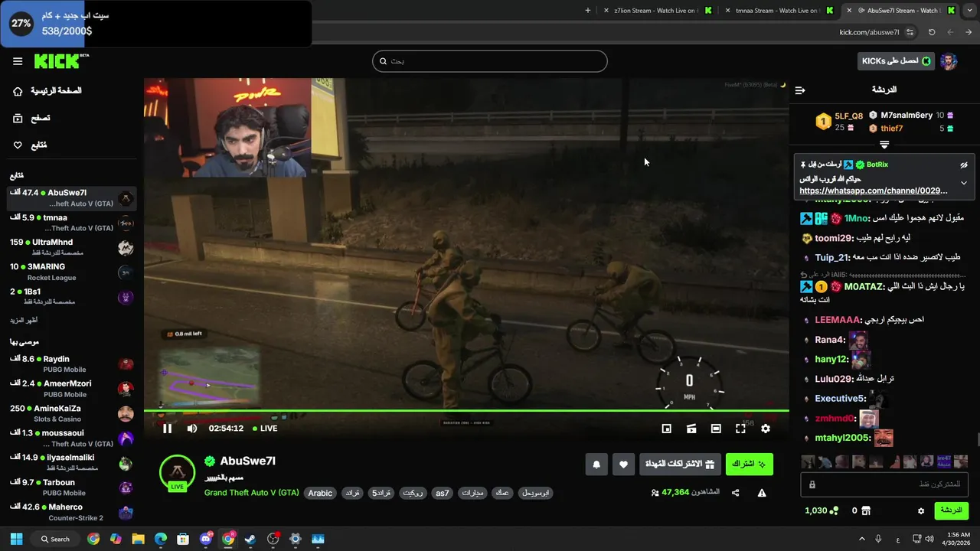Open 3MARING channel in sidebar
Viewport: 980px width, 551px height.
click(x=72, y=272)
